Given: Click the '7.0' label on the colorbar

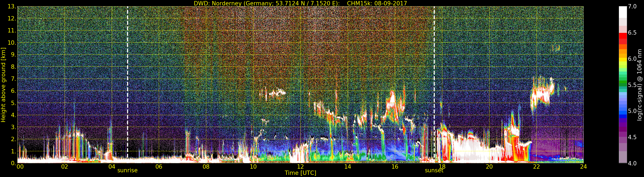Looking at the screenshot, I should [x=632, y=6].
